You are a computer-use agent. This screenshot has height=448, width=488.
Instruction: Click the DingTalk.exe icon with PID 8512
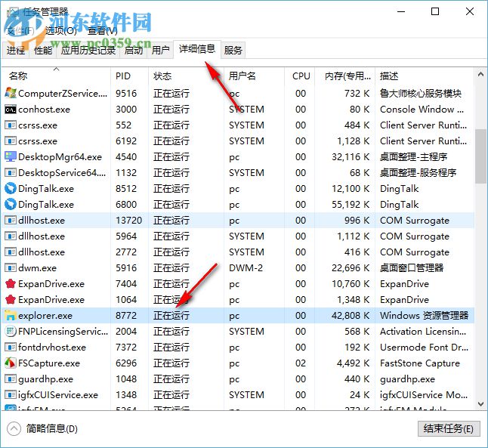[x=11, y=189]
